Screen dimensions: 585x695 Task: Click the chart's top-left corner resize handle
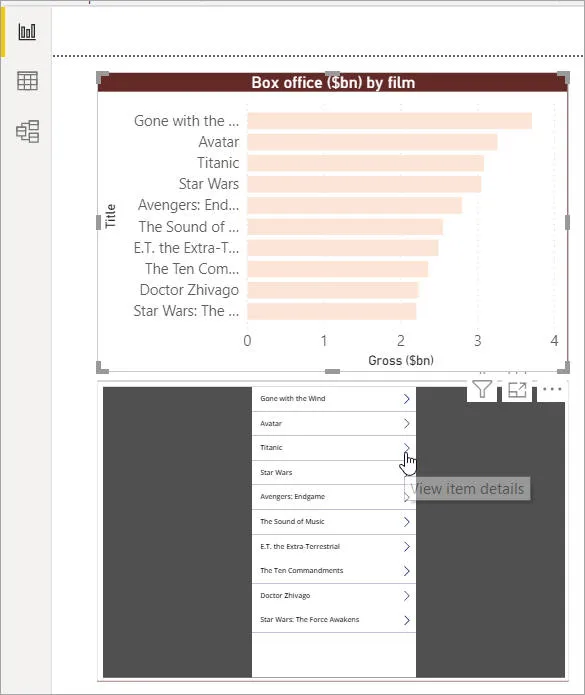click(102, 77)
